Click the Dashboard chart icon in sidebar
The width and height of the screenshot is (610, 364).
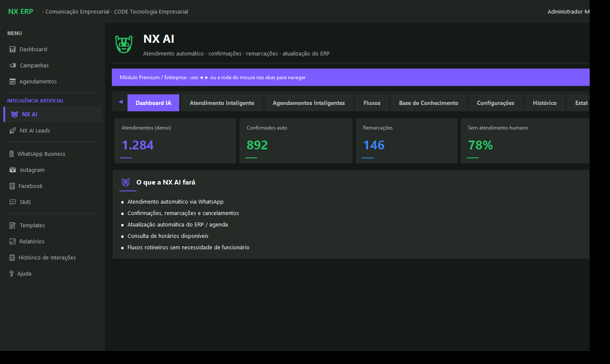(12, 50)
